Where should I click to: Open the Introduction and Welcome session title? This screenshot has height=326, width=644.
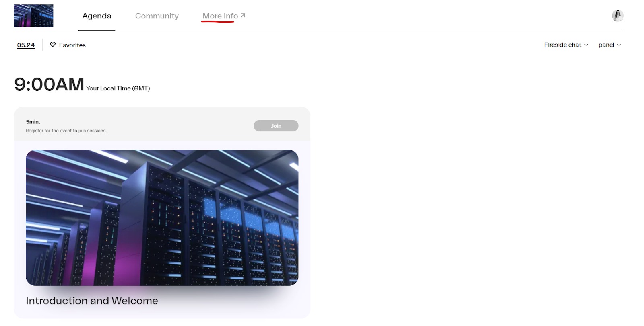[92, 301]
